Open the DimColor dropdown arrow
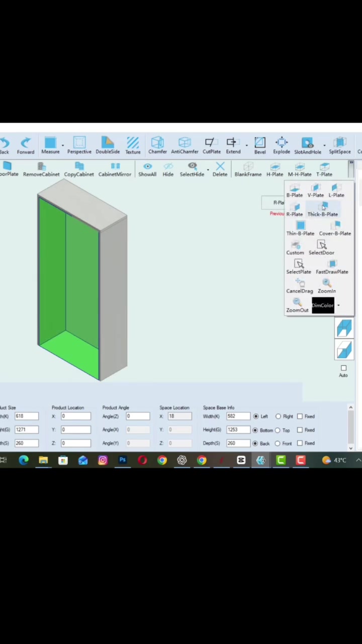This screenshot has height=644, width=362. [x=338, y=305]
